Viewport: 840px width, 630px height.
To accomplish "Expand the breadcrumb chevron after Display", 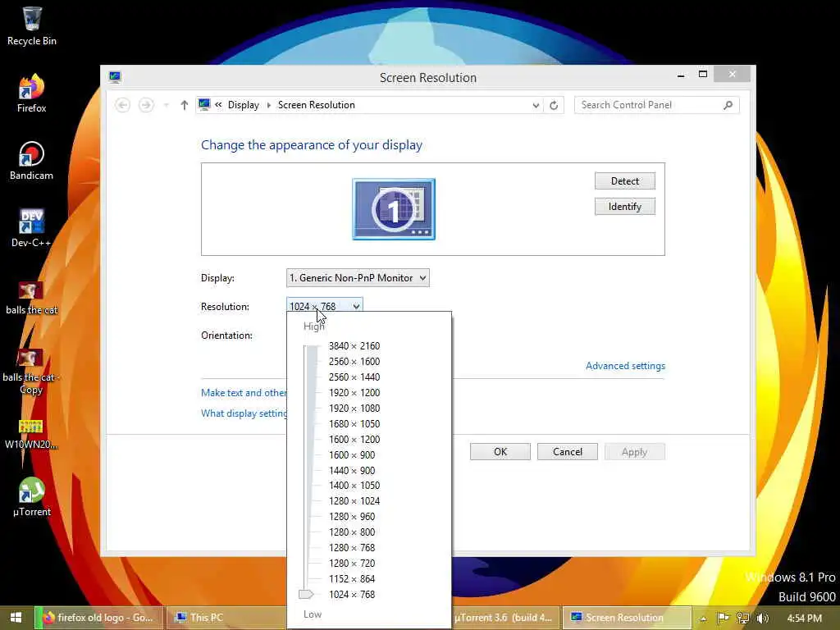I will click(x=268, y=105).
